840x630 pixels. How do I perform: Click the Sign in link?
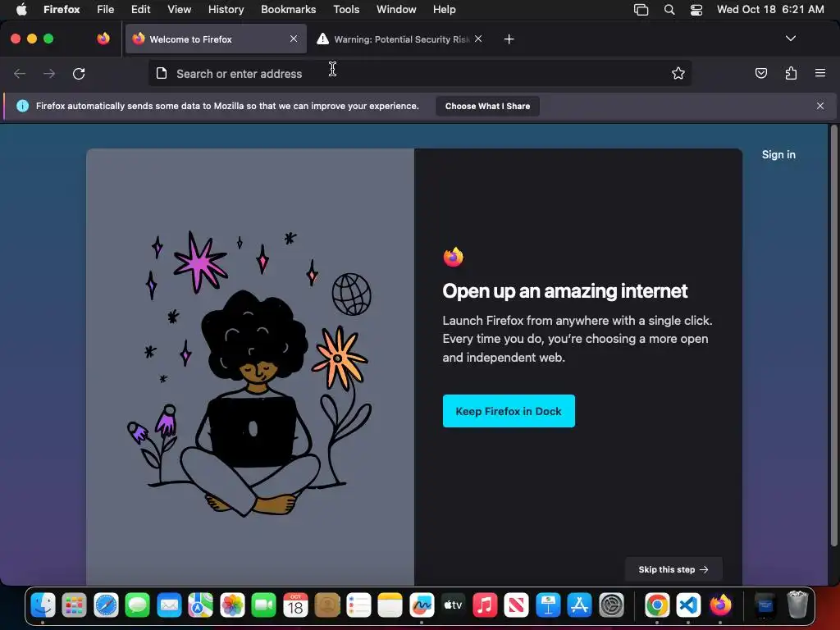778,154
